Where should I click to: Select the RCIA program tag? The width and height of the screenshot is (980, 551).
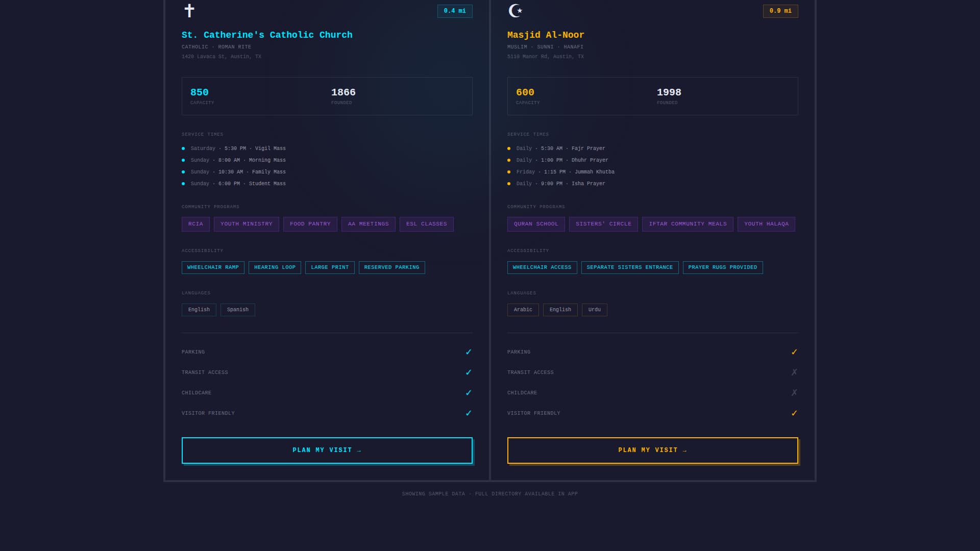tap(195, 224)
